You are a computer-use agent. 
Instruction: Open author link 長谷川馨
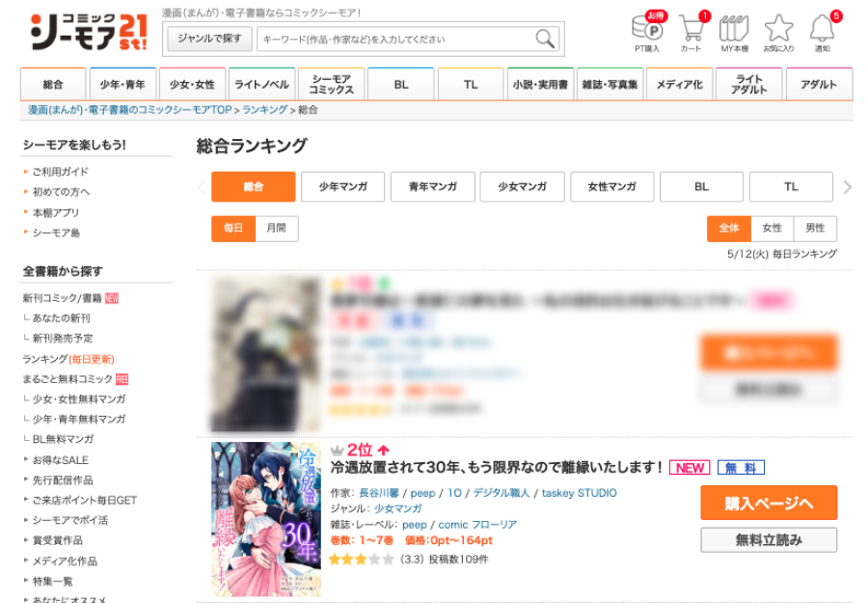pyautogui.click(x=379, y=493)
